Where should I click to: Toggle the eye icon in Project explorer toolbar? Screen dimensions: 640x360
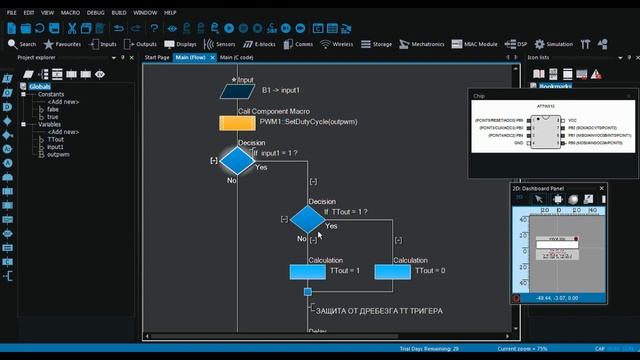(x=100, y=74)
